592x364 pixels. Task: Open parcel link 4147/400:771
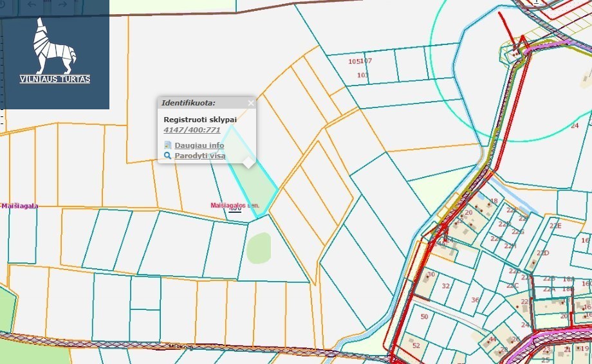(x=192, y=130)
